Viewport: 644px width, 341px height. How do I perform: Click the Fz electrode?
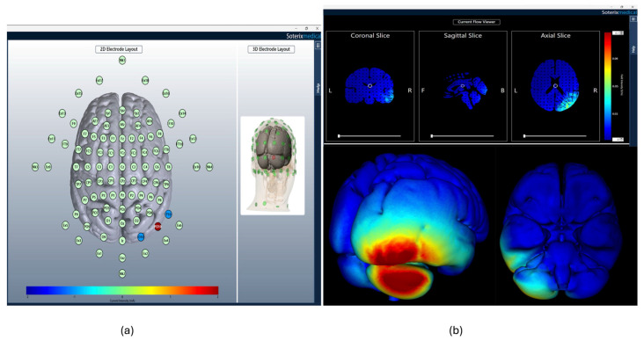click(122, 139)
